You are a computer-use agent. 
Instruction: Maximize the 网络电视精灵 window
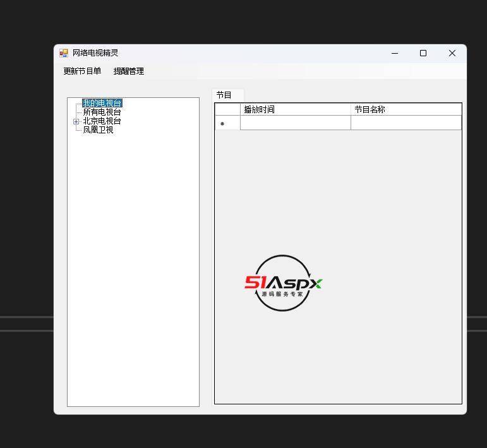(423, 53)
